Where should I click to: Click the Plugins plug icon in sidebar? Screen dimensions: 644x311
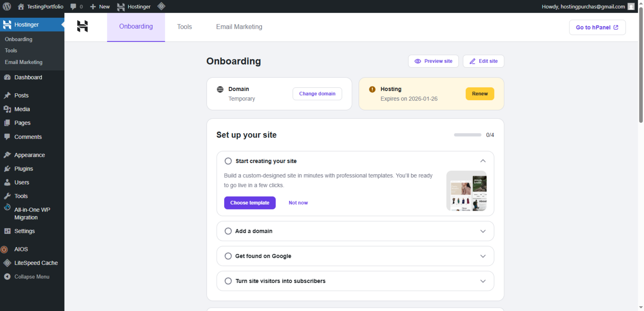(8, 169)
